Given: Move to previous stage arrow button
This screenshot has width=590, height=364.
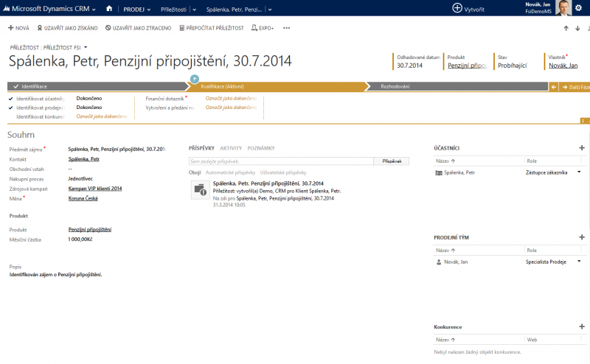Looking at the screenshot, I should coord(554,87).
